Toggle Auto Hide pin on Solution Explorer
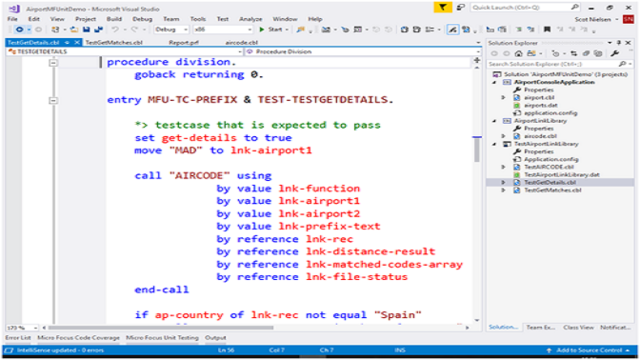The image size is (640, 360). point(619,42)
